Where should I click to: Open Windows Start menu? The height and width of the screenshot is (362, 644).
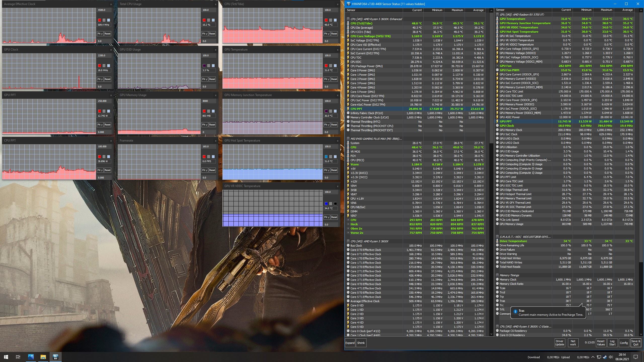(x=6, y=357)
